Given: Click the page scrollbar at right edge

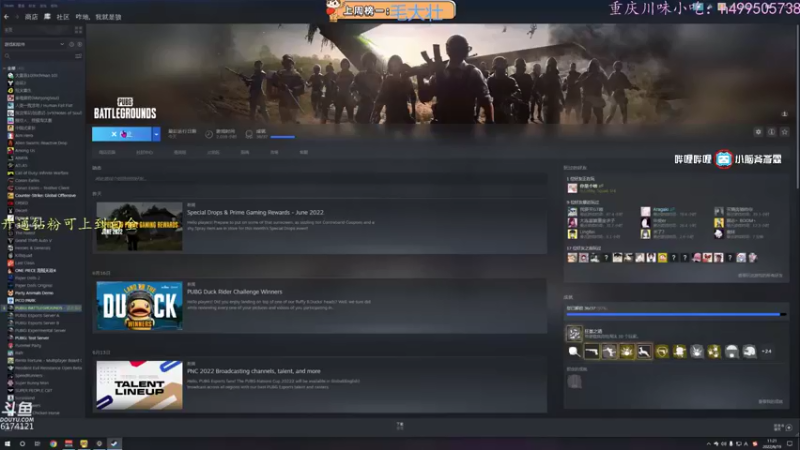Looking at the screenshot, I should click(x=797, y=107).
